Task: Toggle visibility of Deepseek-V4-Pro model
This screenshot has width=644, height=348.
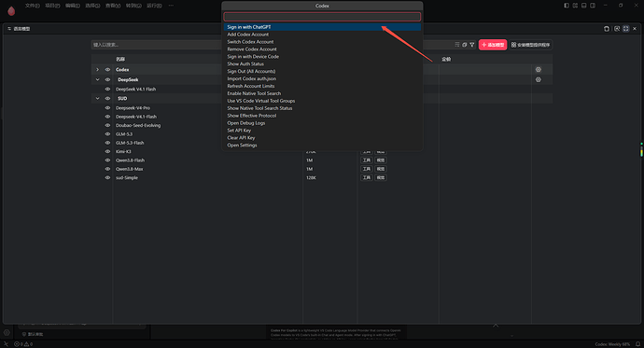Action: pos(107,108)
